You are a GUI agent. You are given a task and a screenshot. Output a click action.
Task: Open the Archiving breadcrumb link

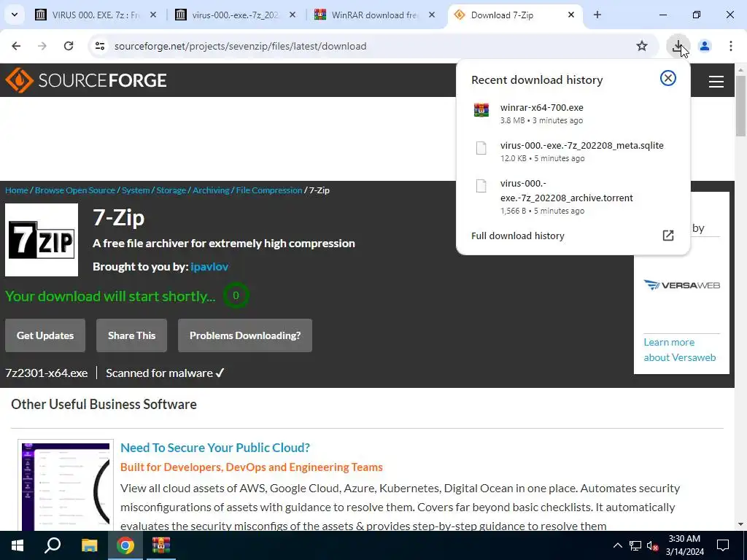(211, 190)
